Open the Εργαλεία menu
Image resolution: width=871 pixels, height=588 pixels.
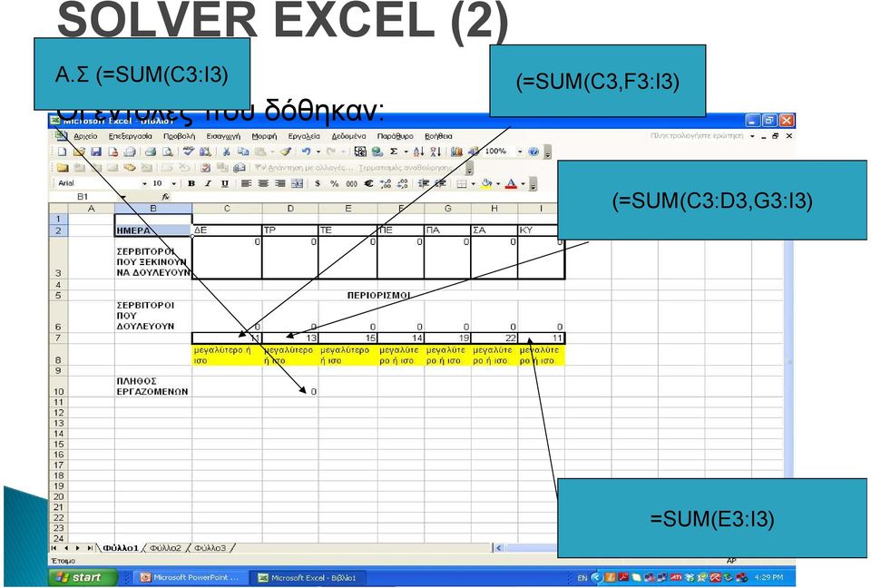[304, 136]
